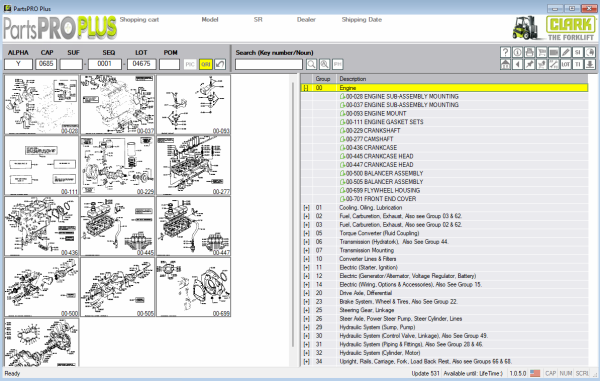This screenshot has height=381, width=600.
Task: Click the download arrow icon
Action: (590, 64)
